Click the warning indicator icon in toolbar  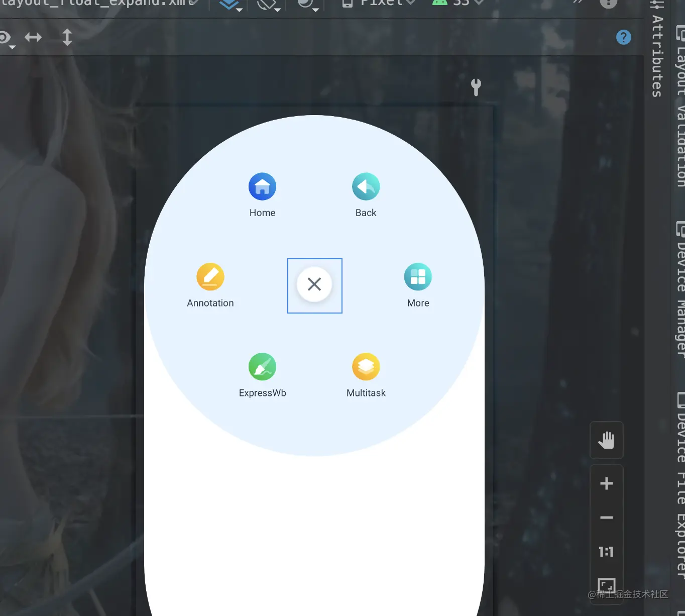pyautogui.click(x=608, y=4)
